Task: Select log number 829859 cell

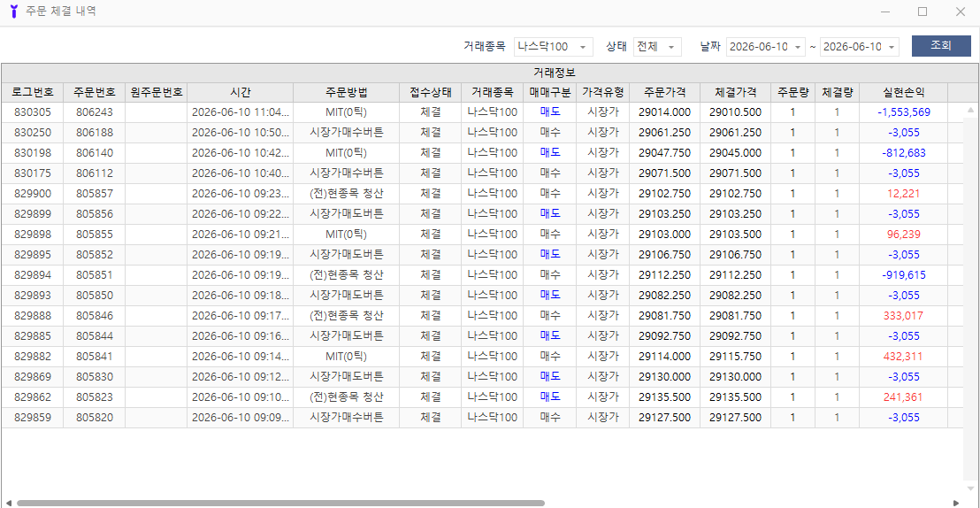Action: (x=32, y=418)
